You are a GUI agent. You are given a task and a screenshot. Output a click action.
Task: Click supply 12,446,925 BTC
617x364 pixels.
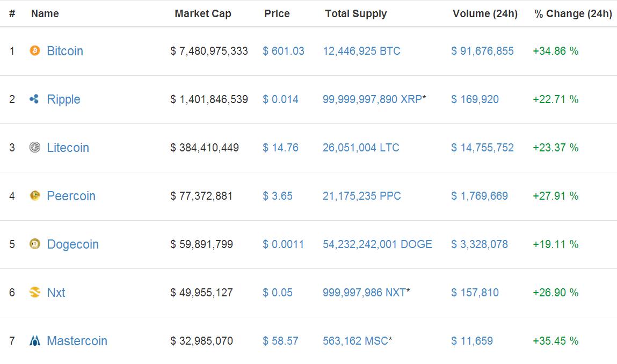361,51
